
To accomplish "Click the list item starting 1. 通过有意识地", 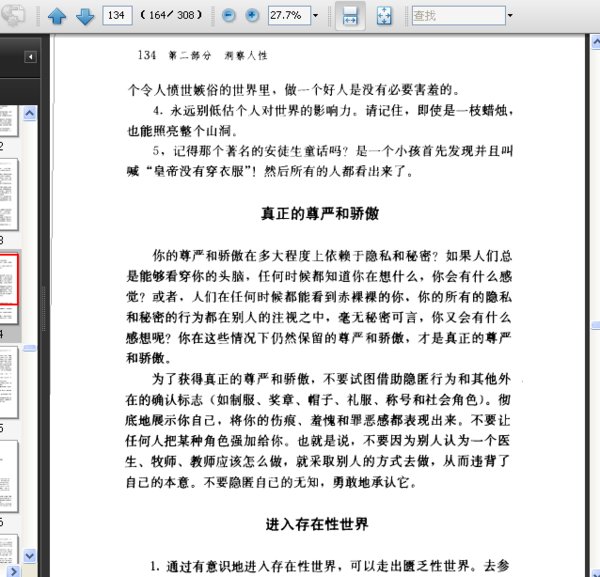I will 329,566.
